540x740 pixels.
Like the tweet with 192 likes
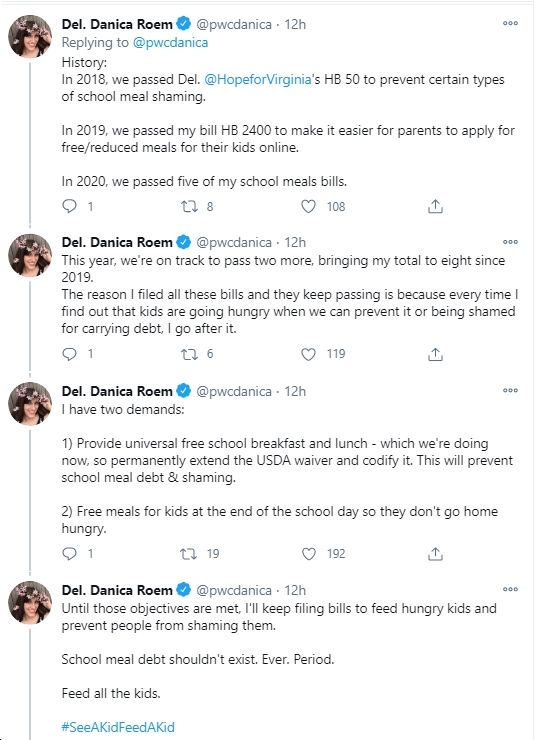pos(309,554)
